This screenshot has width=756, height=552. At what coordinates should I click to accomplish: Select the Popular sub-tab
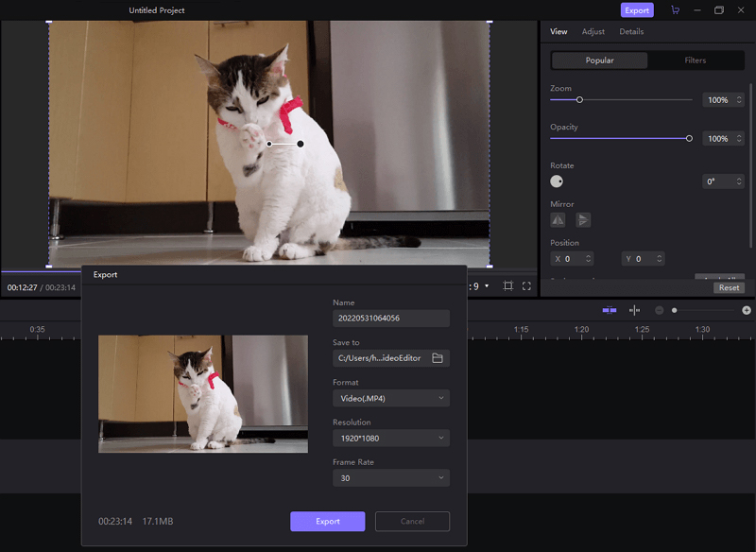pos(599,60)
